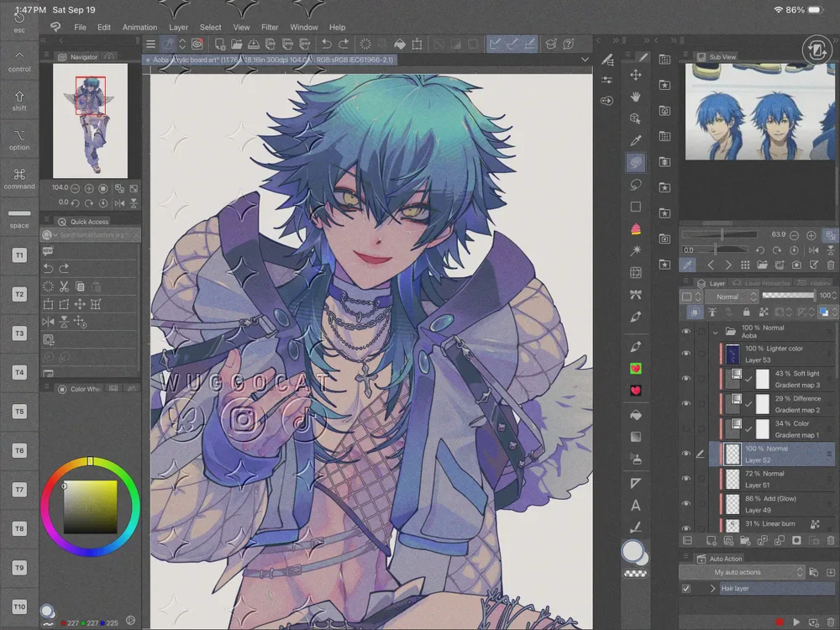This screenshot has width=840, height=630.
Task: Open the layer blending mode Normal dropdown
Action: (732, 297)
